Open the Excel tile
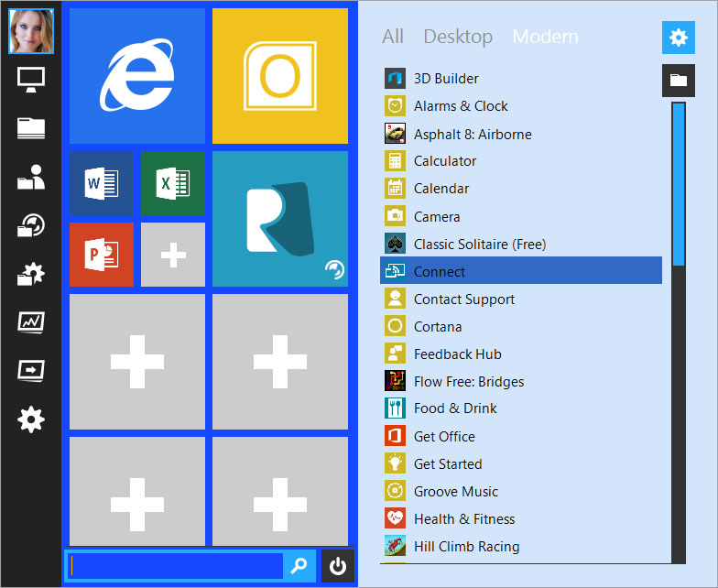The height and width of the screenshot is (588, 718). point(173,183)
